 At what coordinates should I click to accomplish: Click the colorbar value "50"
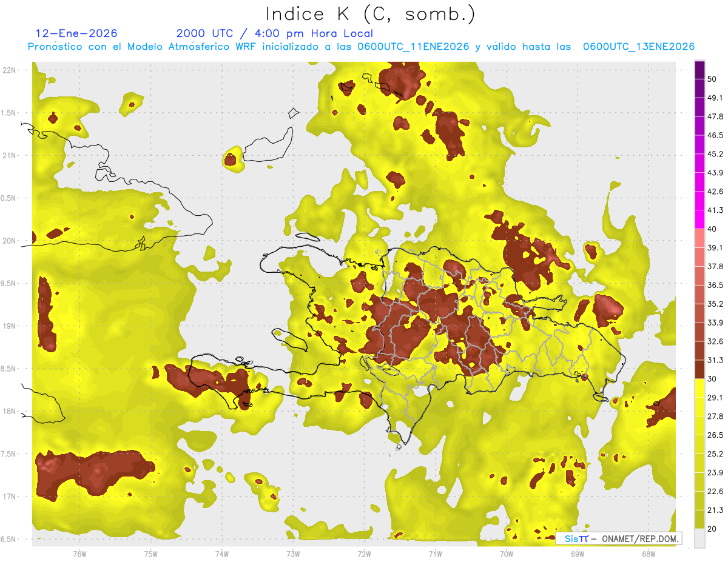click(x=712, y=79)
